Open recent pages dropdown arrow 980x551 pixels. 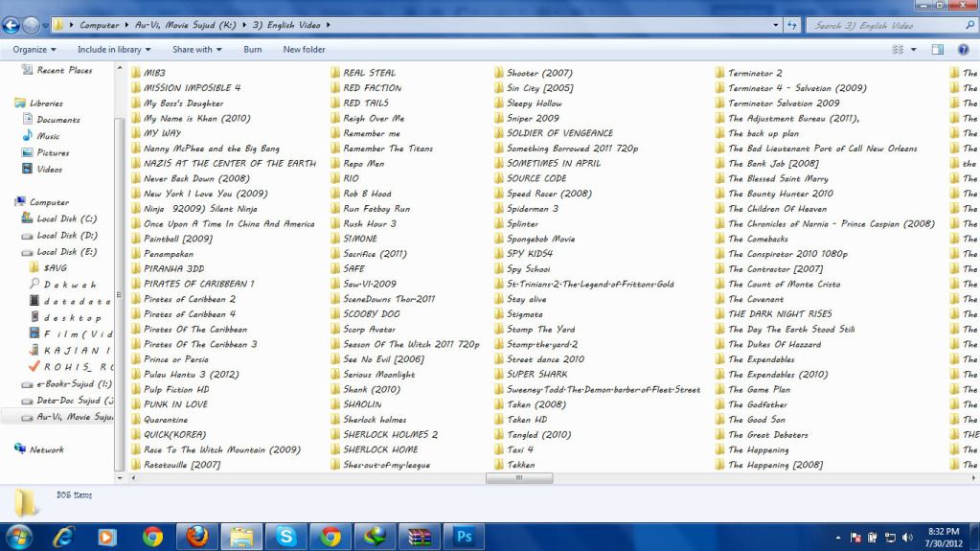[x=45, y=26]
